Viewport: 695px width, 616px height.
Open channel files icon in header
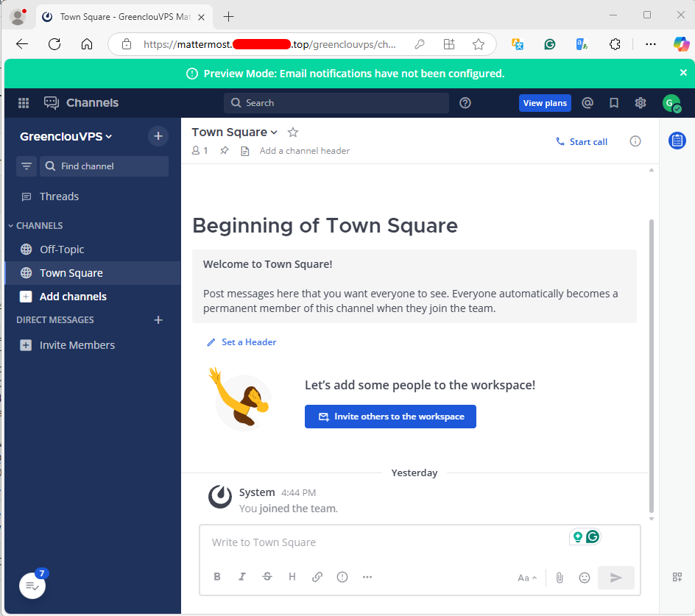[x=244, y=151]
